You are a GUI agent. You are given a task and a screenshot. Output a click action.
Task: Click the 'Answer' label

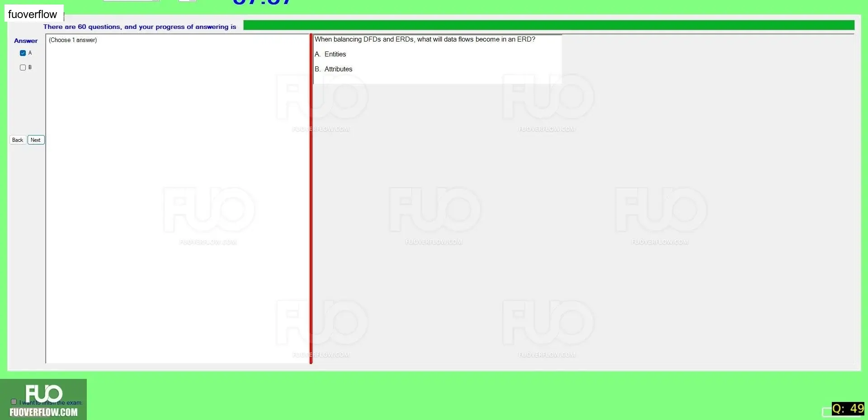[26, 41]
